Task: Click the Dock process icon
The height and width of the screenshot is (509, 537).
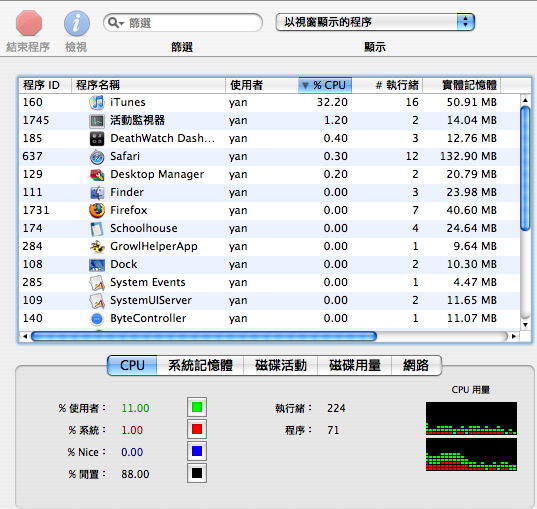Action: 97,265
